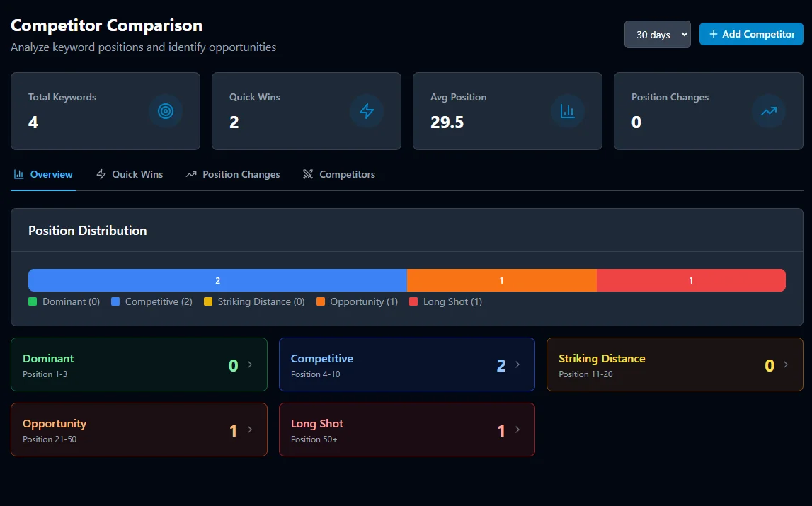The image size is (812, 506).
Task: Open the Opportunity position details
Action: [x=139, y=430]
